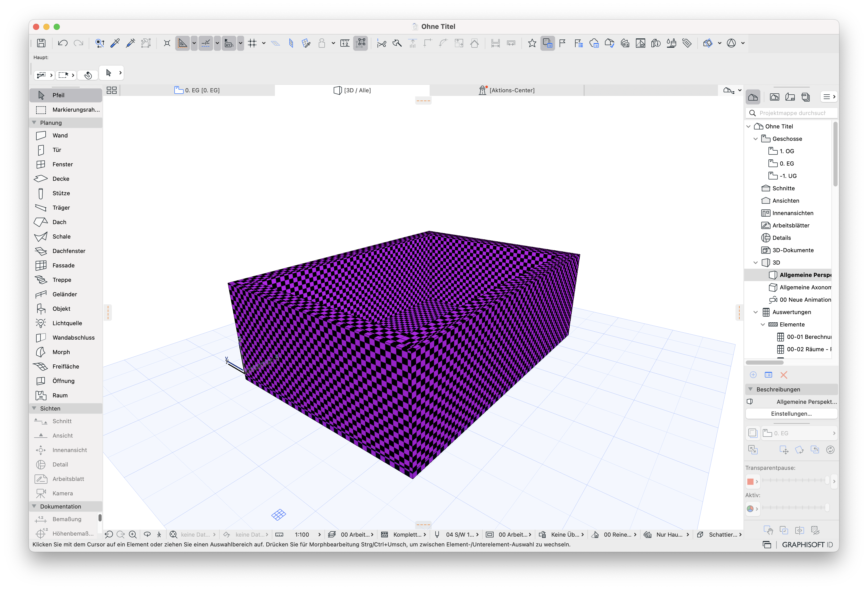Toggle the trace reference button
868x590 pixels.
(x=547, y=43)
